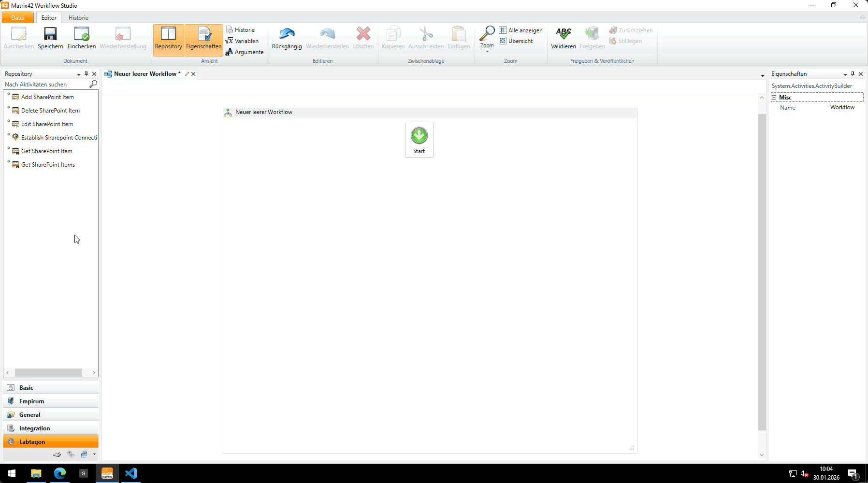Click the Repository horizontal scrollbar thumb
This screenshot has width=868, height=483.
coord(48,373)
